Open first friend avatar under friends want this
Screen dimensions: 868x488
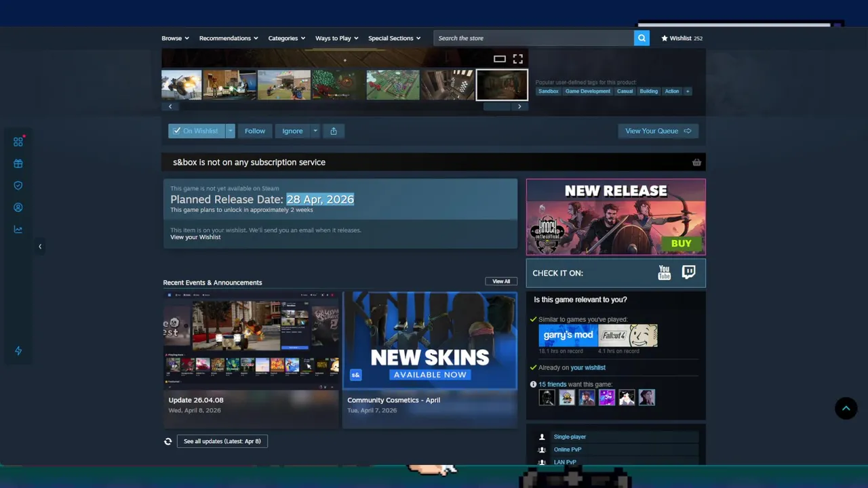(547, 397)
